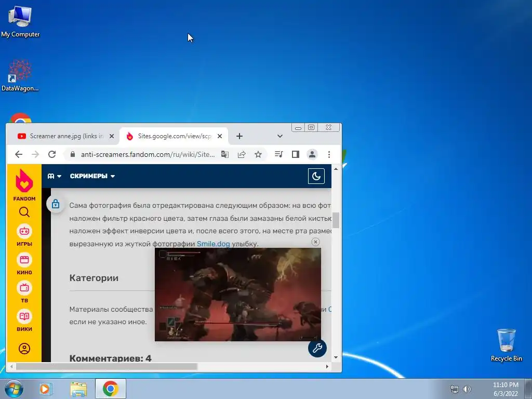Close the Screamer anne.jpg tab

[111, 136]
